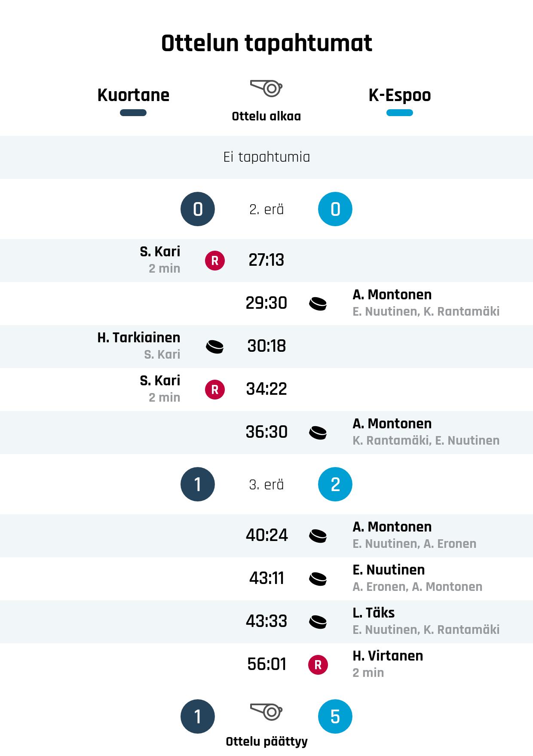Screen dimensions: 533x756
Task: Click the whistle icon above Ottelu alkaa
Action: pyautogui.click(x=266, y=88)
